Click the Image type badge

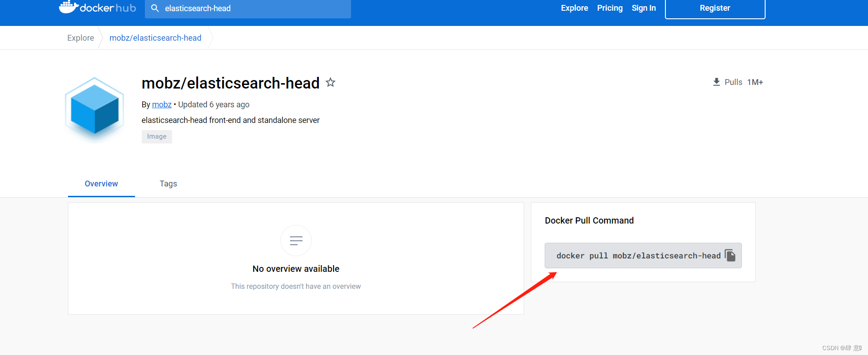[157, 136]
